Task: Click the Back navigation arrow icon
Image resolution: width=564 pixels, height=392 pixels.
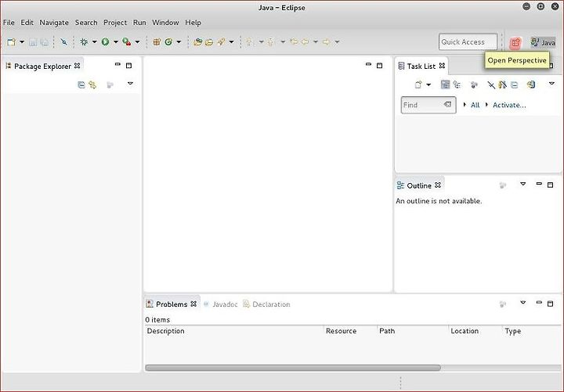Action: pos(305,42)
